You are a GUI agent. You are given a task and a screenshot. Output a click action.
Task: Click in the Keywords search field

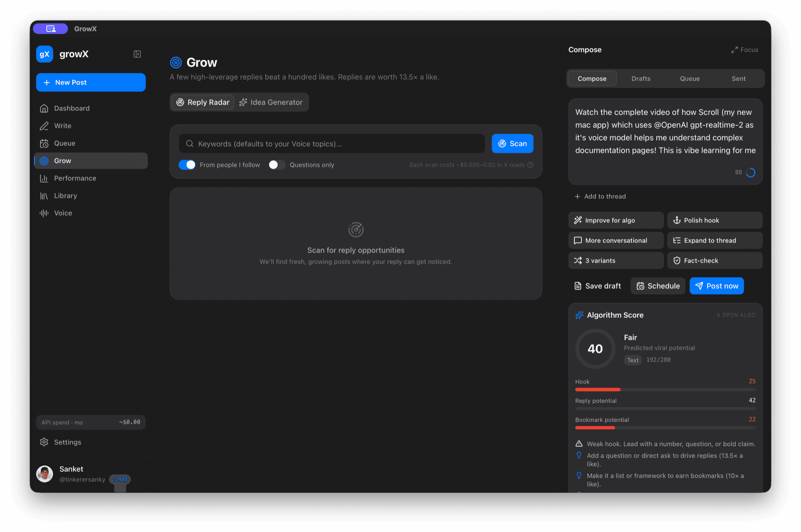click(x=332, y=144)
